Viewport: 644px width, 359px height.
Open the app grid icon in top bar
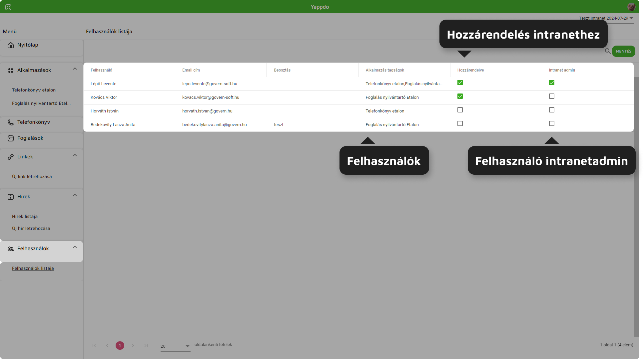click(8, 7)
